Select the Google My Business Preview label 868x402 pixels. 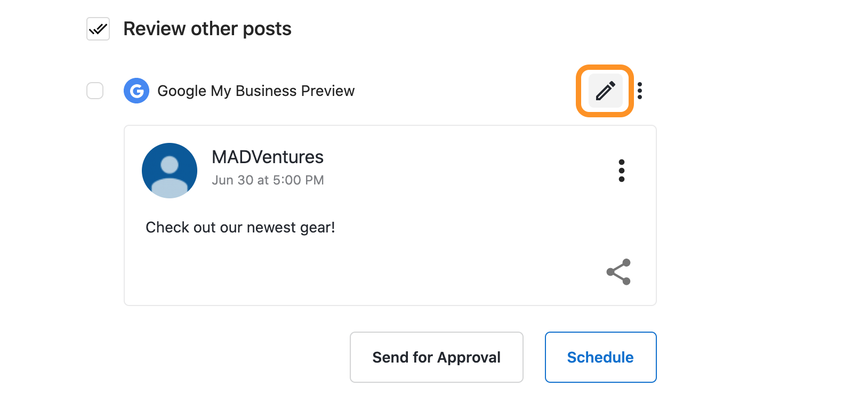click(x=256, y=91)
